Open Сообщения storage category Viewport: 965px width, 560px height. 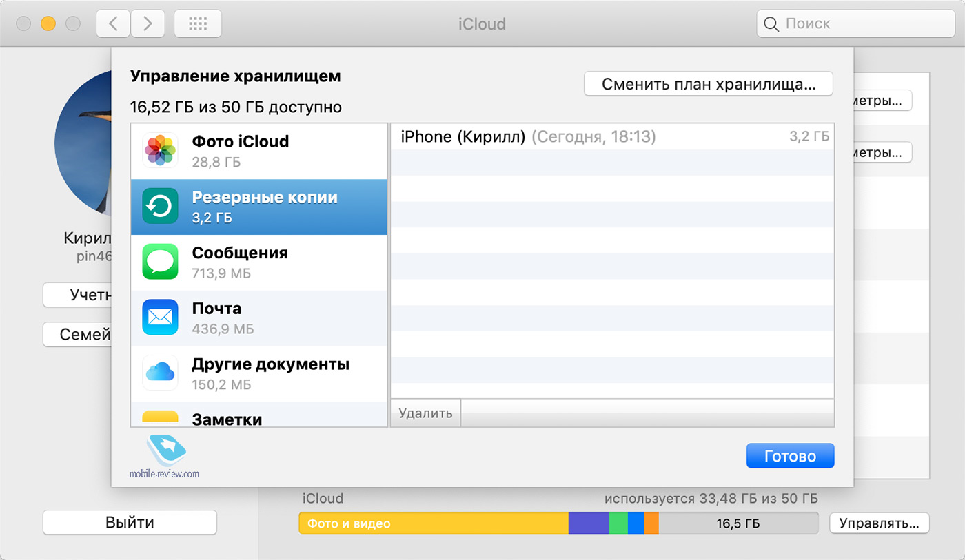tap(259, 262)
